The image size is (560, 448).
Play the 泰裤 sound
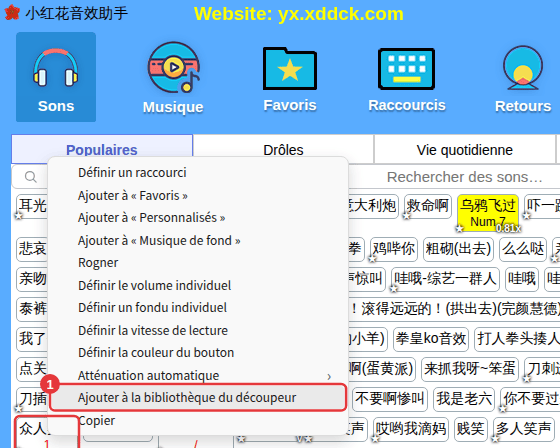(x=32, y=309)
